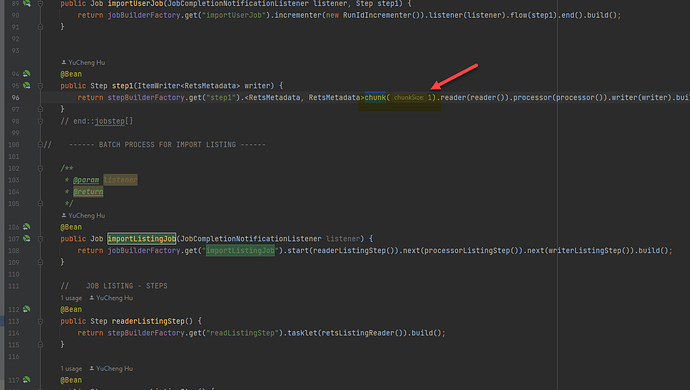Open the '1 usage' hint above readerListingStep
Viewport: 690px width, 390px height.
(71, 298)
